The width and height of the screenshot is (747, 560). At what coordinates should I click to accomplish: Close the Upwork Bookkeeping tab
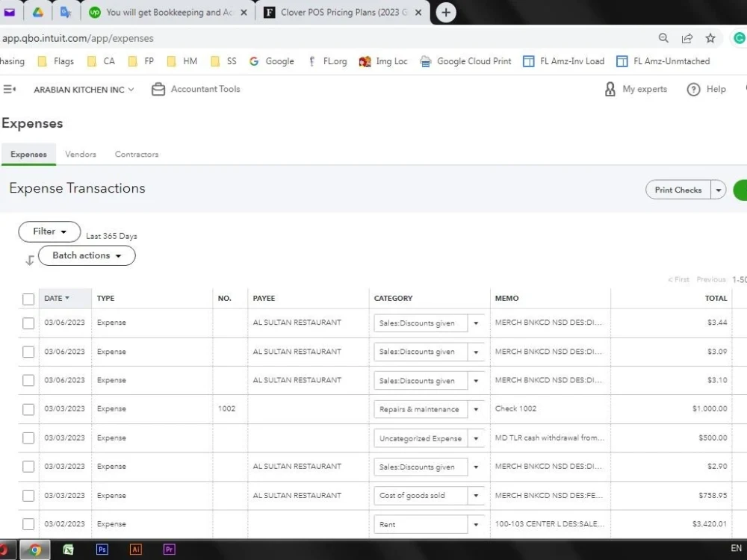[x=244, y=13]
